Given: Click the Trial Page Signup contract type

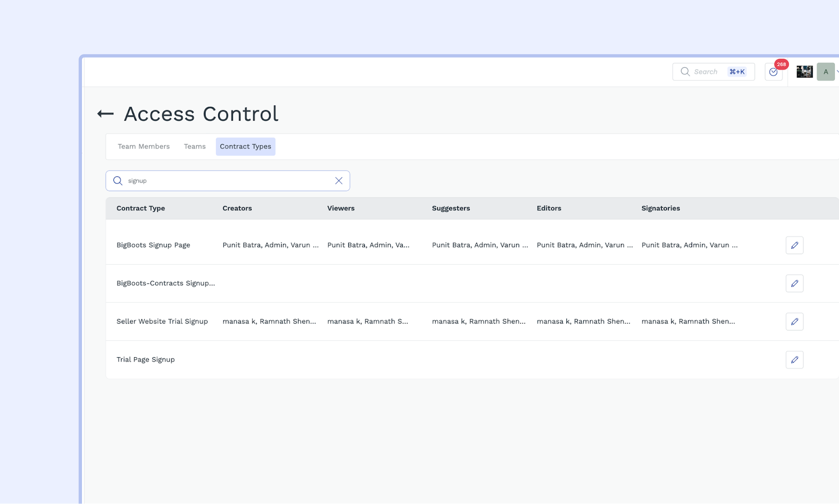Looking at the screenshot, I should click(x=146, y=360).
